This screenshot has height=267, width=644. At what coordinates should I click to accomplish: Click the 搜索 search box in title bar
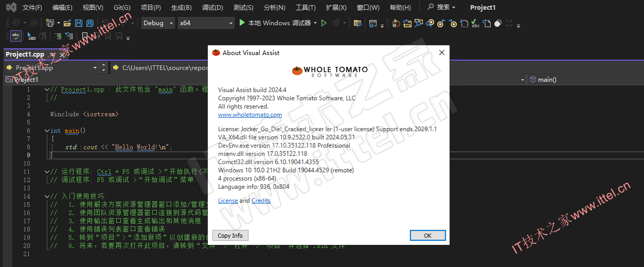pyautogui.click(x=441, y=7)
